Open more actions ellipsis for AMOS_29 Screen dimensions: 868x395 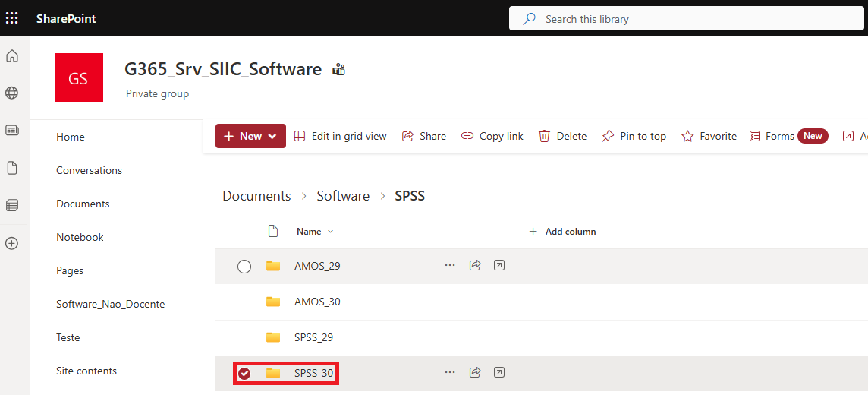(x=450, y=265)
